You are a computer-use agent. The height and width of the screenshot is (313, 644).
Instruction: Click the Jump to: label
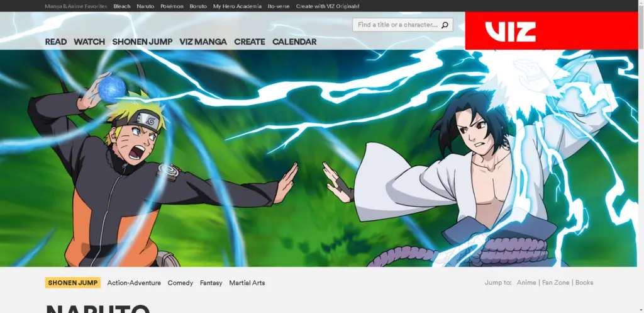(x=498, y=283)
